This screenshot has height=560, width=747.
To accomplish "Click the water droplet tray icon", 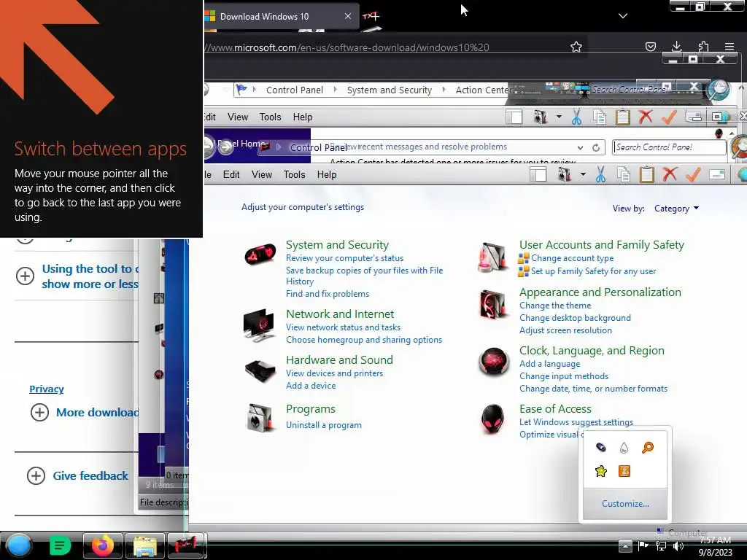I will tap(624, 448).
